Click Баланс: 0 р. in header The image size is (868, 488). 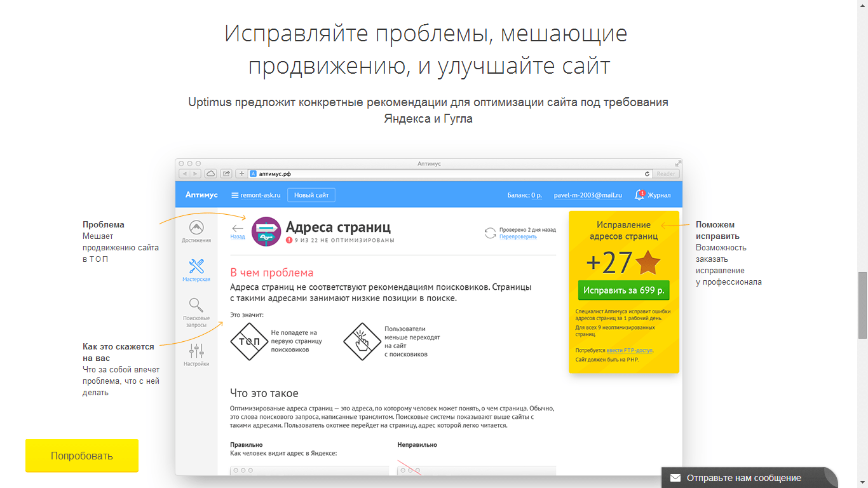pos(524,195)
